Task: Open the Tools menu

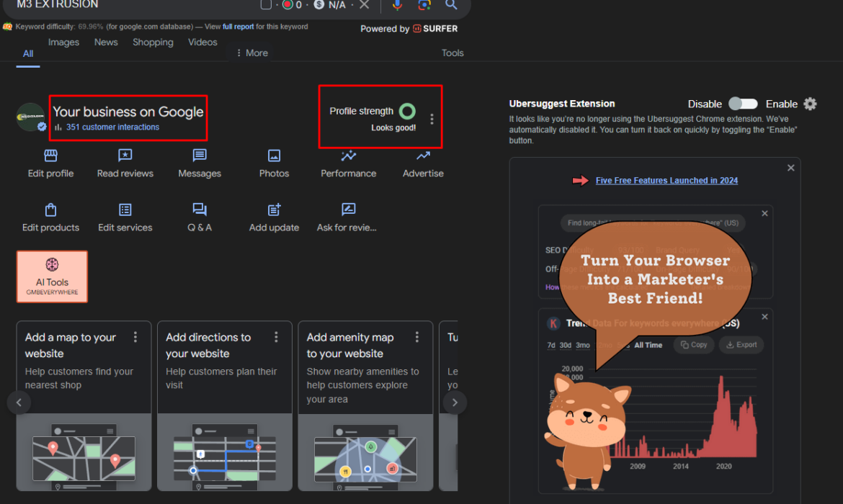Action: tap(452, 53)
